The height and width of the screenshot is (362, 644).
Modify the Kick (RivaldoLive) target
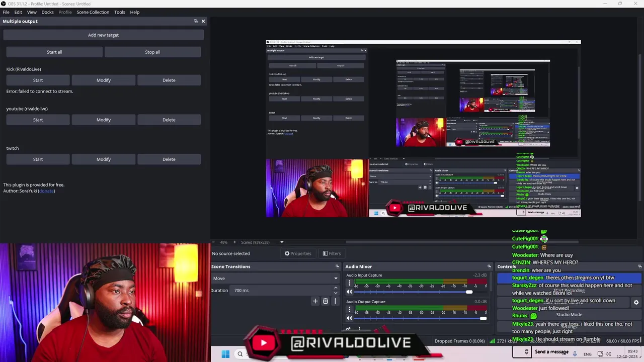[x=103, y=80]
